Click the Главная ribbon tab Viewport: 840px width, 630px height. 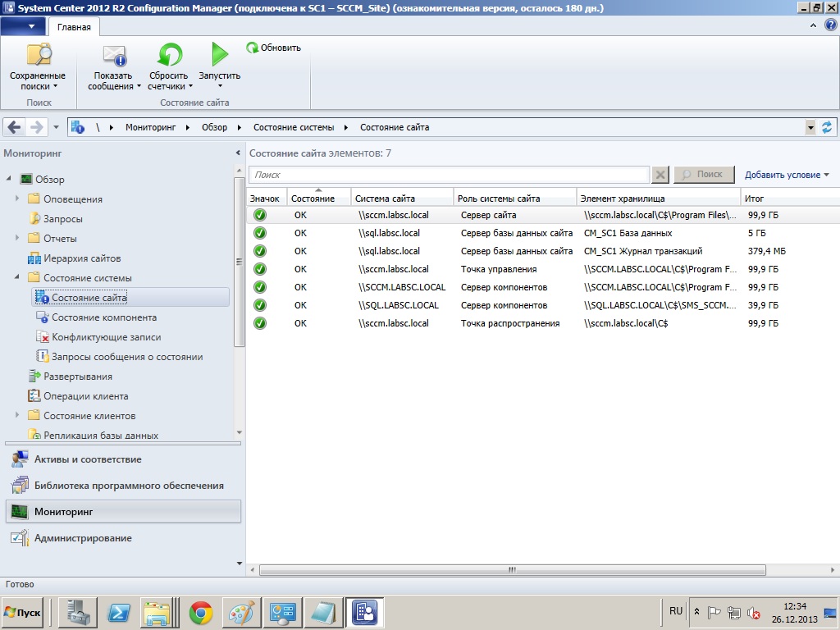coord(74,27)
